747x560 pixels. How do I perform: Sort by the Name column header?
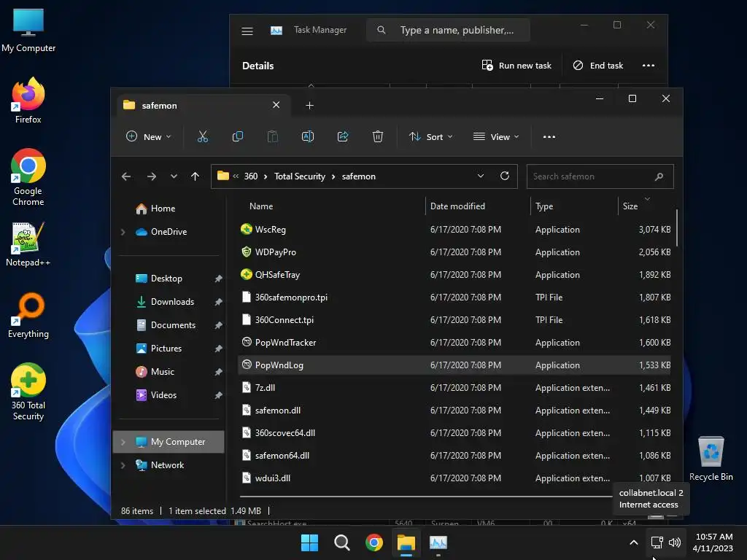click(261, 206)
